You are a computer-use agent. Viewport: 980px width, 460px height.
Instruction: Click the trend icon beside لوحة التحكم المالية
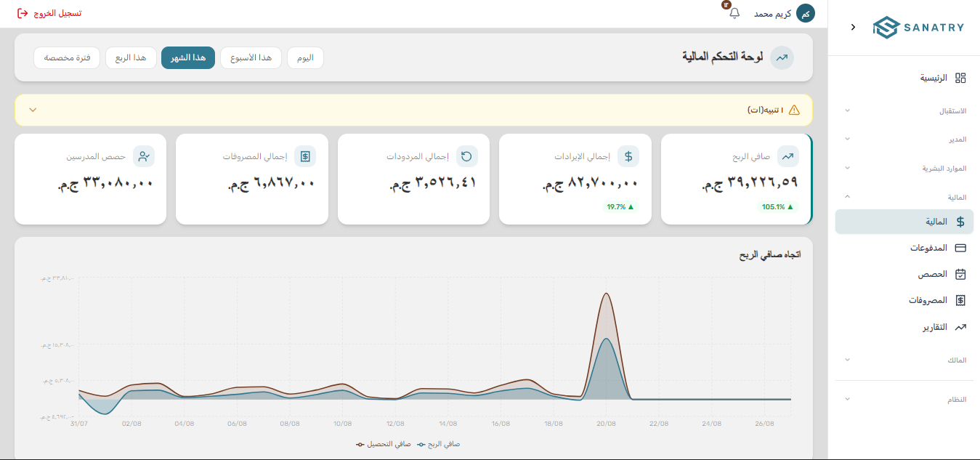[782, 57]
